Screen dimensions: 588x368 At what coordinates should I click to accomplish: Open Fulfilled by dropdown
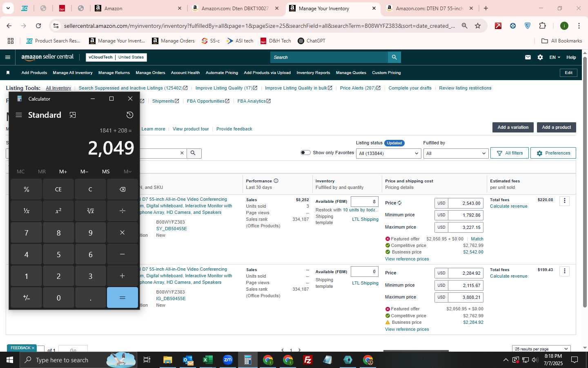[x=456, y=153]
